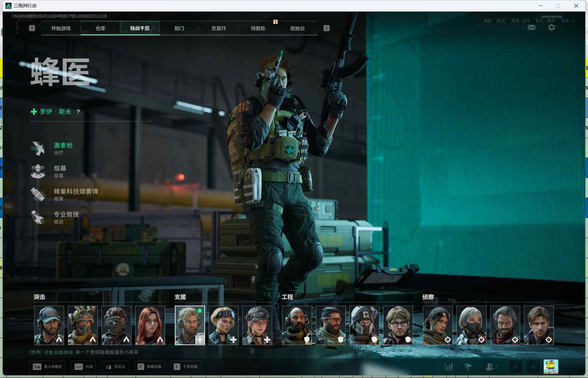588x378 pixels.
Task: Click the 突击 category heading
Action: [39, 297]
